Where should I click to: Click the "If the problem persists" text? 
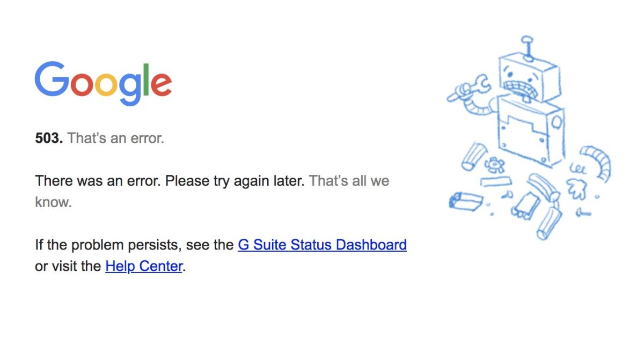[x=108, y=245]
